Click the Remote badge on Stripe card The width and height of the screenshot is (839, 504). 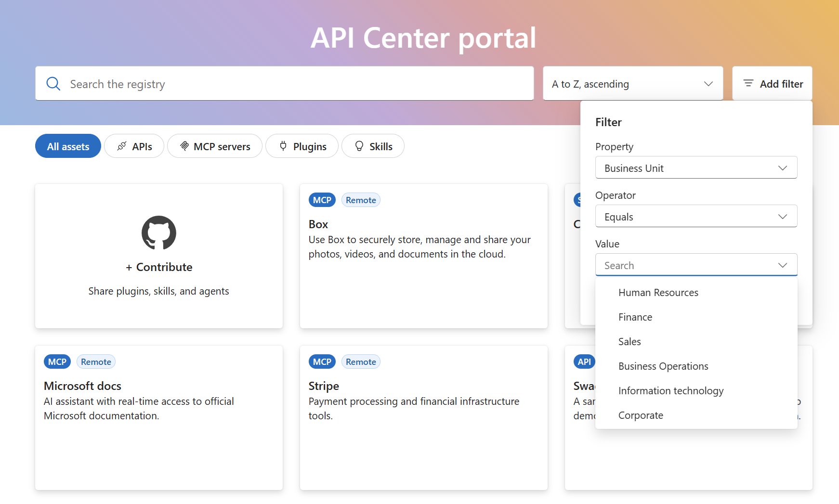(x=361, y=362)
